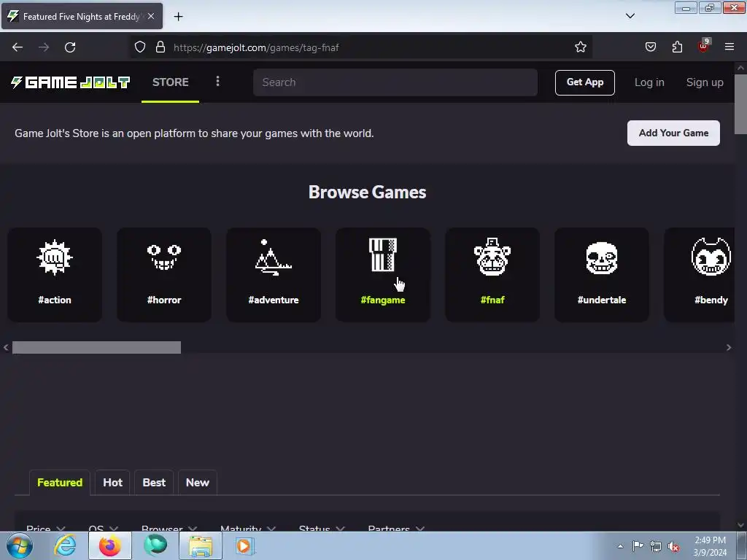
Task: Open the network tray icon
Action: click(x=656, y=547)
